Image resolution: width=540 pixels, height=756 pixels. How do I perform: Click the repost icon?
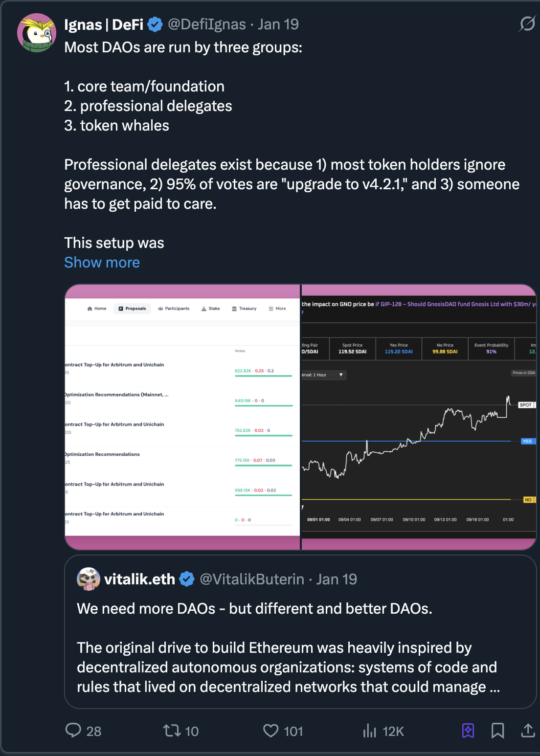click(172, 731)
